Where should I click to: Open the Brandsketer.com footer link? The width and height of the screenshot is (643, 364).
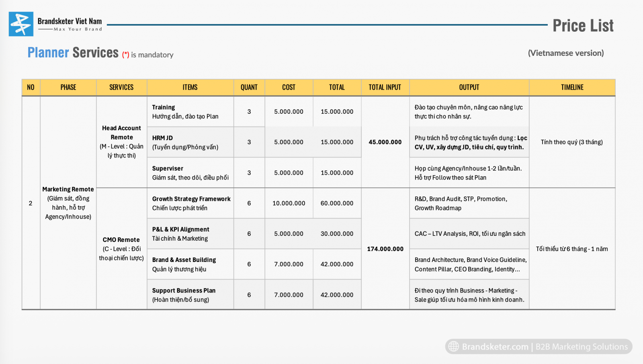tap(495, 347)
